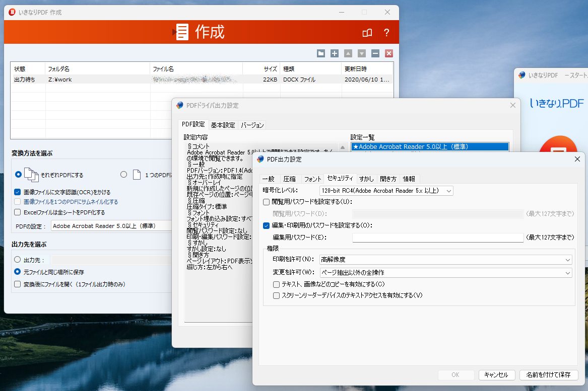
Task: Enable スクリーンリーダーデバイス text access checkbox
Action: click(x=277, y=295)
